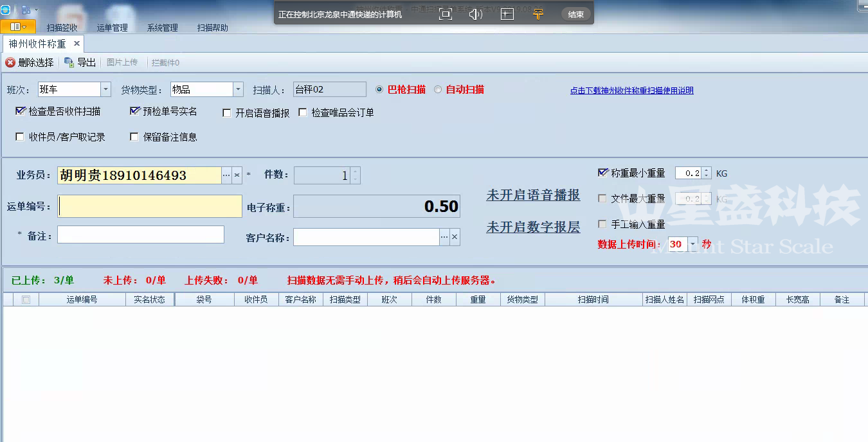Screen dimensions: 868x442
Task: Mute remote sound via speaker icon
Action: point(475,14)
